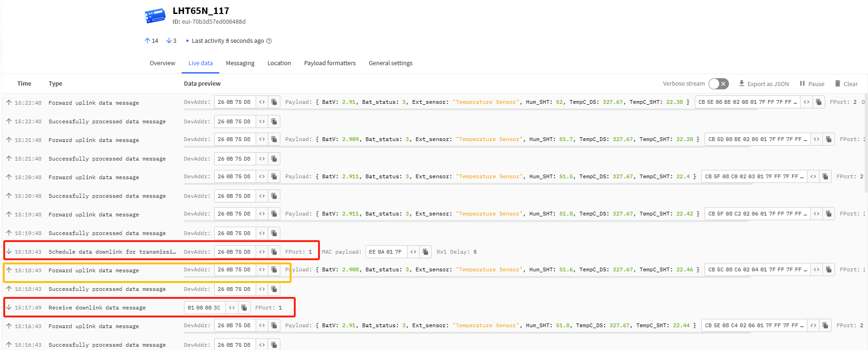
Task: Select 15:20:48 Successfully processed data message
Action: (434, 196)
